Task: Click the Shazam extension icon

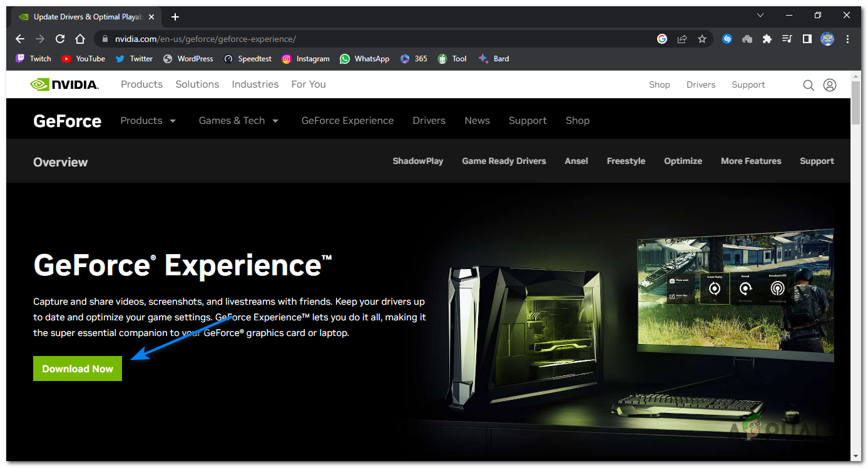Action: (727, 39)
